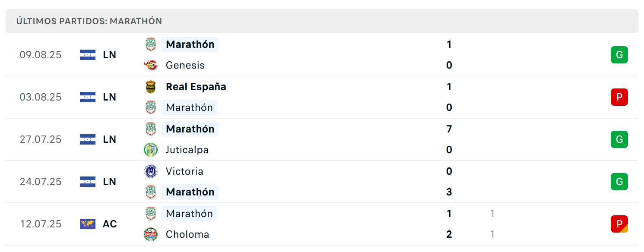Click the Real España team crest
644x252 pixels.
pyautogui.click(x=151, y=87)
